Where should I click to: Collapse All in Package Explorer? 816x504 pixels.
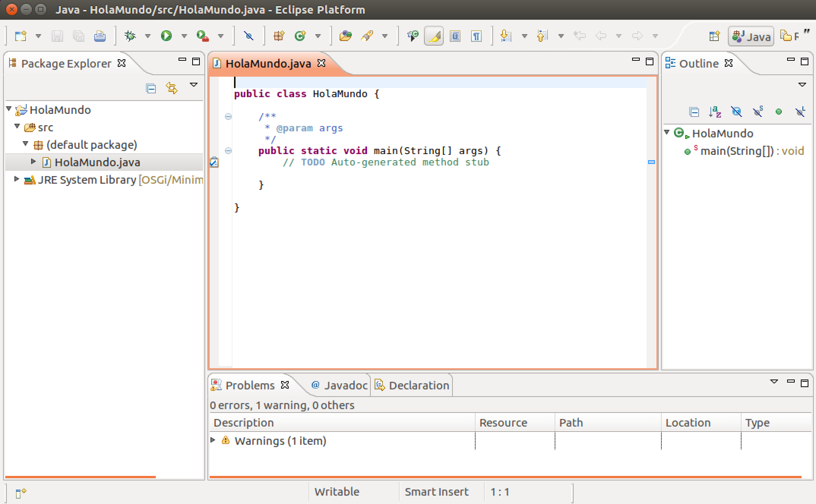coord(150,88)
